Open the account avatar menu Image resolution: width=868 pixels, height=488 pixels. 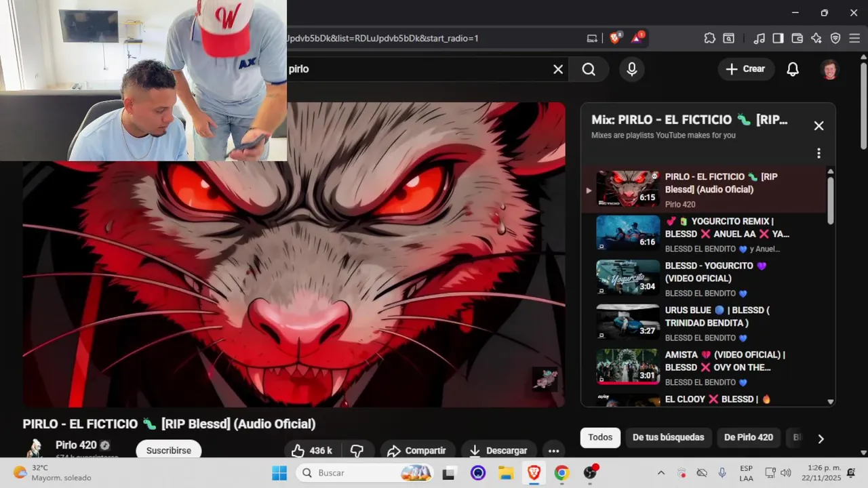(x=830, y=69)
